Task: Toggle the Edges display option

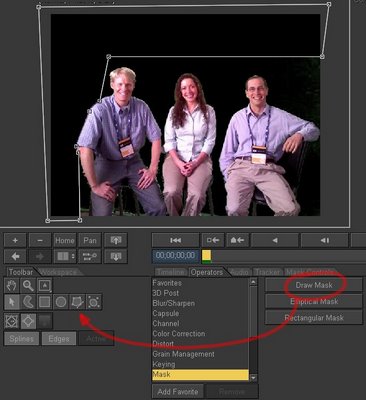Action: click(x=59, y=339)
